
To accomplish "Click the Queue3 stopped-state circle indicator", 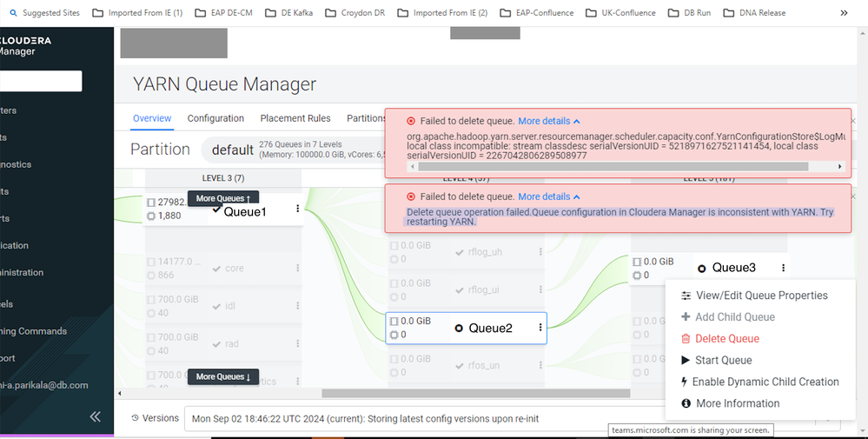I will coord(701,269).
